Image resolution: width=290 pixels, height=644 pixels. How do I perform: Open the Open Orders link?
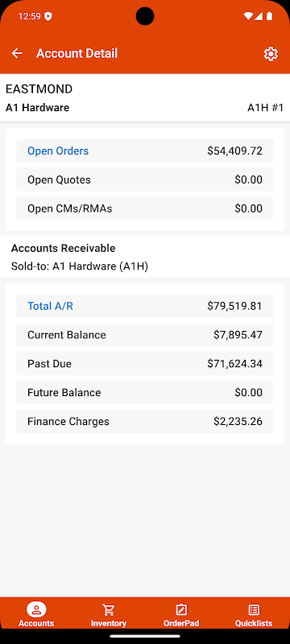pos(58,151)
